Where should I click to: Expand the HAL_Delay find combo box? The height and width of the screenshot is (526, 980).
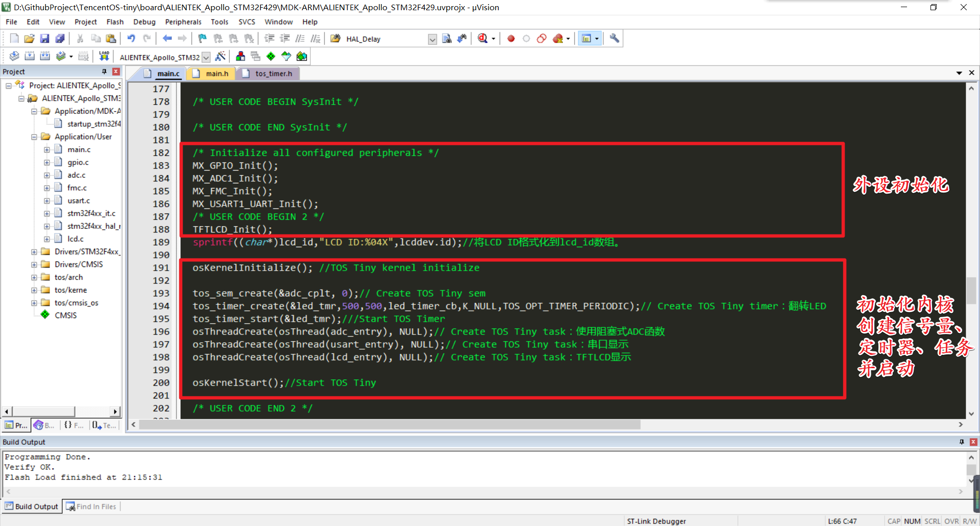point(432,39)
